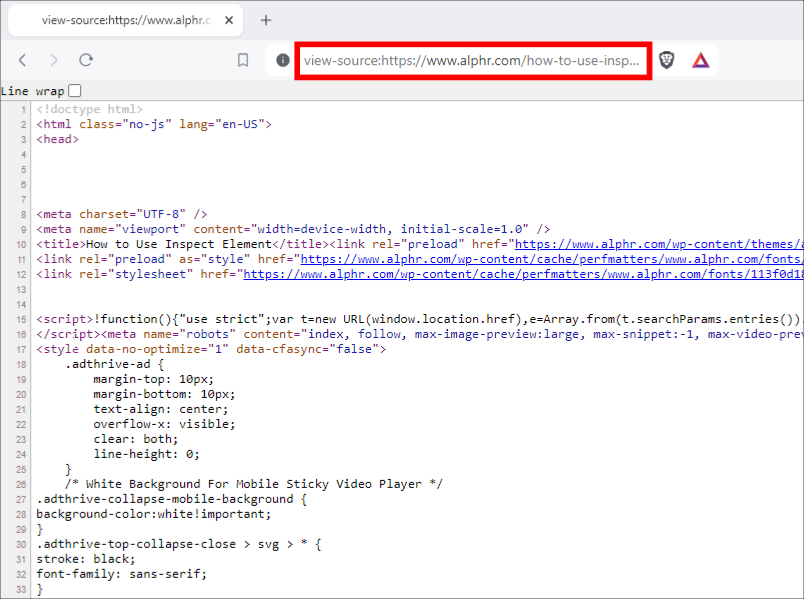This screenshot has height=599, width=804.
Task: Open the wp-content/themes link on line 10
Action: click(659, 244)
